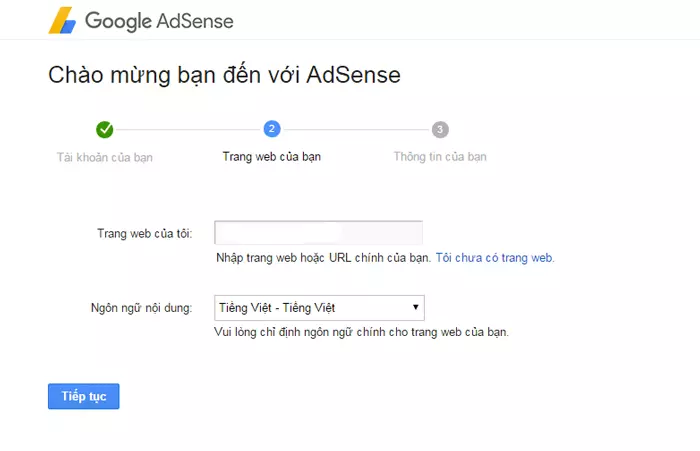Image resolution: width=700 pixels, height=451 pixels.
Task: Click the Google AdSense logo icon
Action: coord(62,21)
